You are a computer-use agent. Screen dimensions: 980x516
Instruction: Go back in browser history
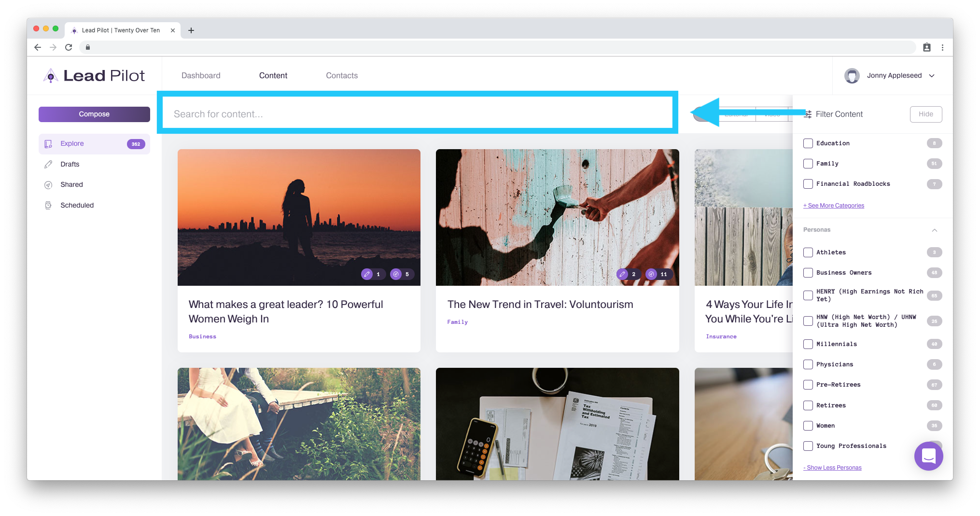[x=38, y=47]
